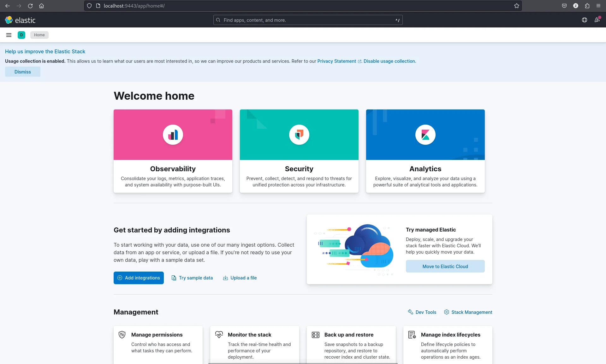Reload the page with the refresh icon
The width and height of the screenshot is (606, 364).
coord(30,6)
